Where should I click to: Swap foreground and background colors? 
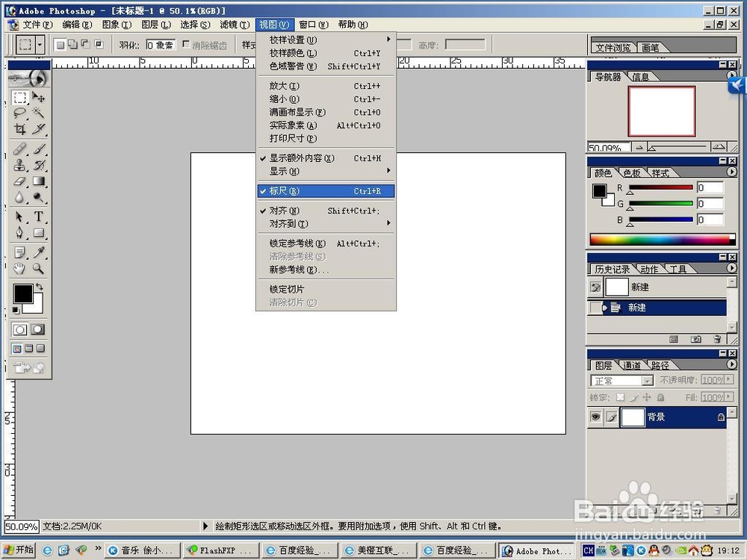40,286
